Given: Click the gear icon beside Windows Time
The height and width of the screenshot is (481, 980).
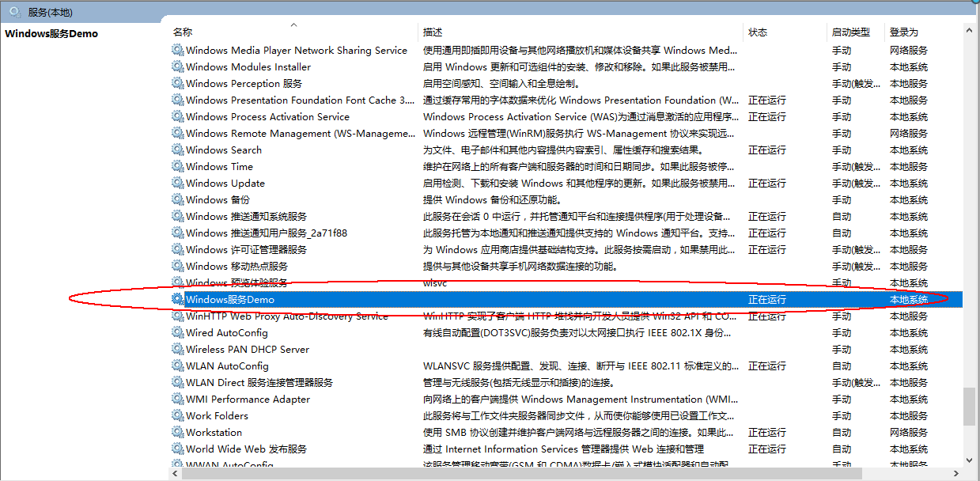Looking at the screenshot, I should coord(178,166).
